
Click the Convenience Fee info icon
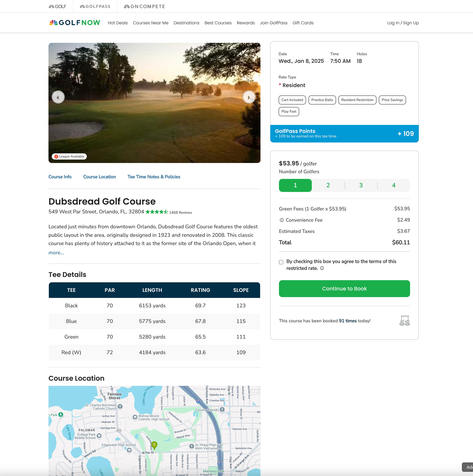[282, 220]
